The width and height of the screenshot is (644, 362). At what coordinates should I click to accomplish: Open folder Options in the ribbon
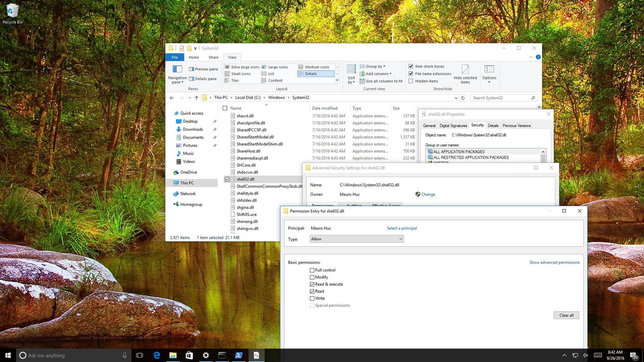click(x=489, y=73)
